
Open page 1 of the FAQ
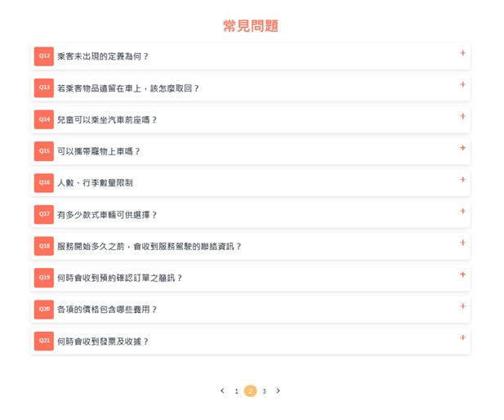[237, 391]
